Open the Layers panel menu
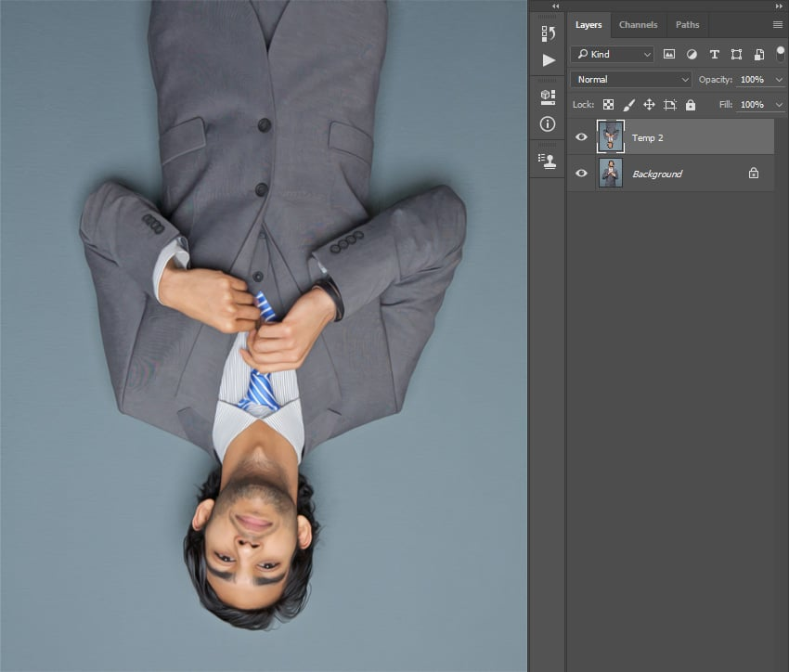Viewport: 789px width, 672px height. 778,25
